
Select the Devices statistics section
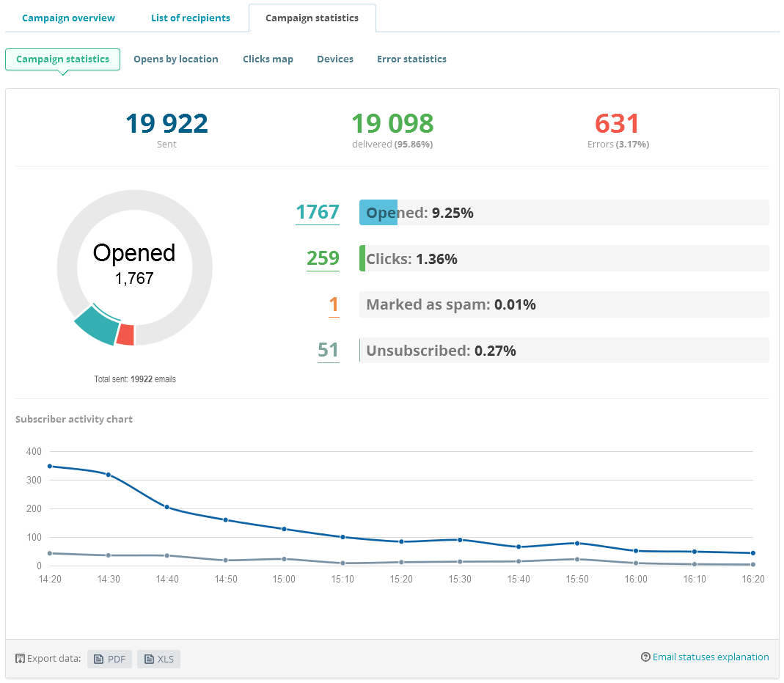click(x=335, y=59)
